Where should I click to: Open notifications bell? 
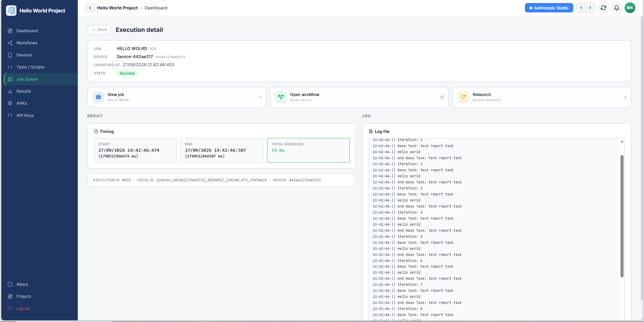click(x=616, y=8)
